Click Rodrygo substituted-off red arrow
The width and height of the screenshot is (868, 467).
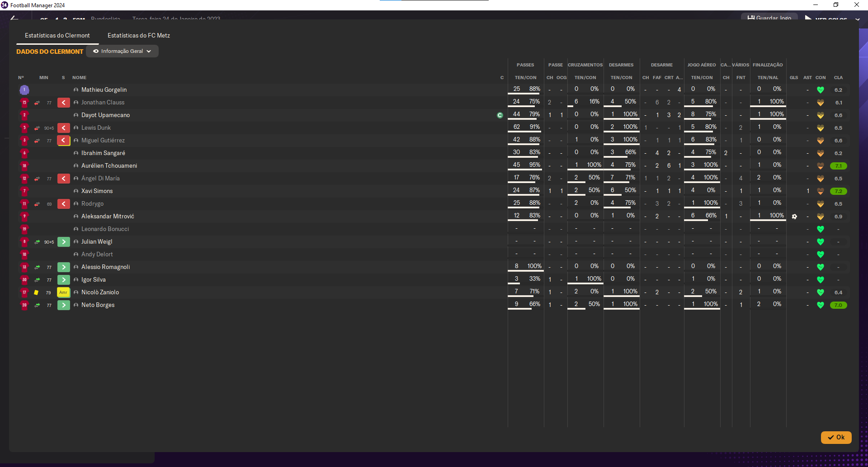(x=64, y=204)
